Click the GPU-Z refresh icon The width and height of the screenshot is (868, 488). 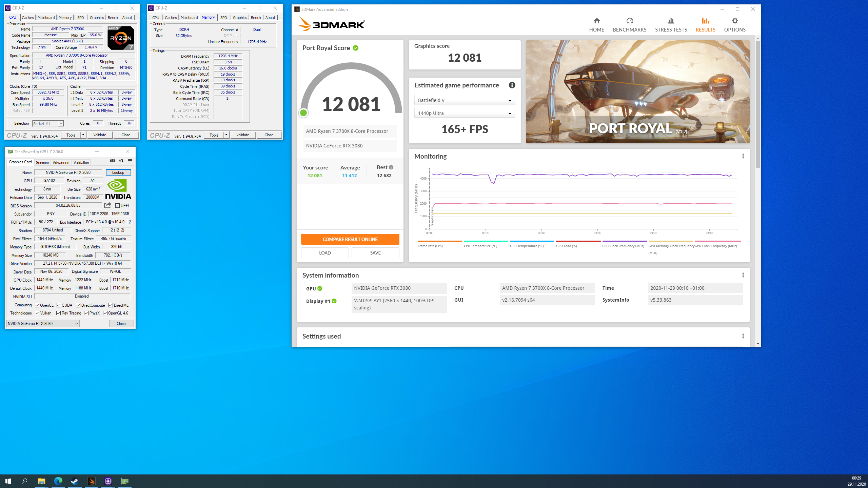click(121, 161)
